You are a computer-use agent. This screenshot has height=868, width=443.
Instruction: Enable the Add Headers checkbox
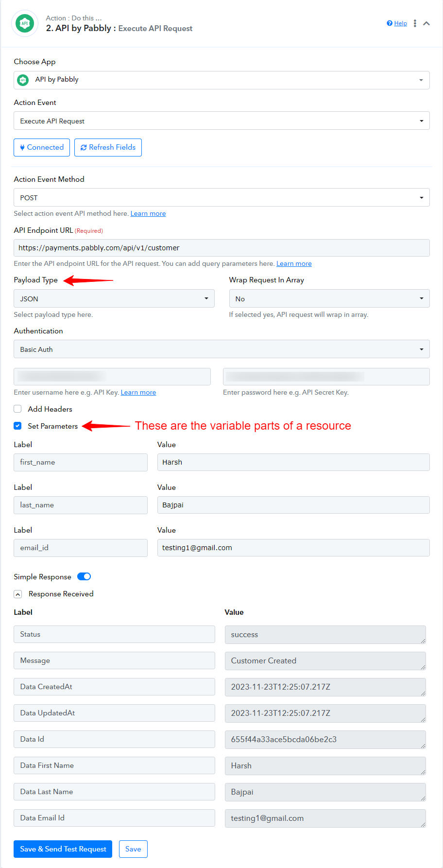[x=17, y=409]
